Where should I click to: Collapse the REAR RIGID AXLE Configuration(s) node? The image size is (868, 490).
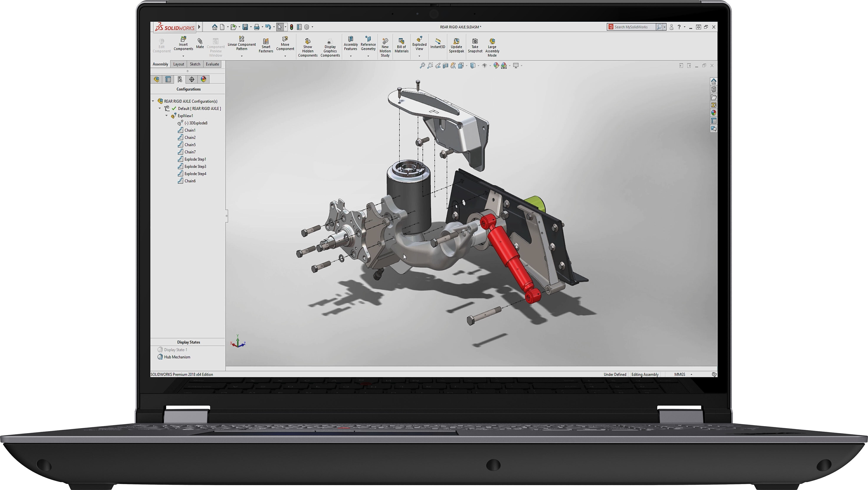153,101
